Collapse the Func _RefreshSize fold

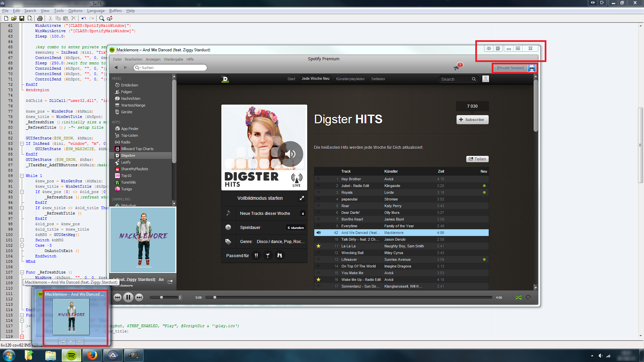[22, 272]
